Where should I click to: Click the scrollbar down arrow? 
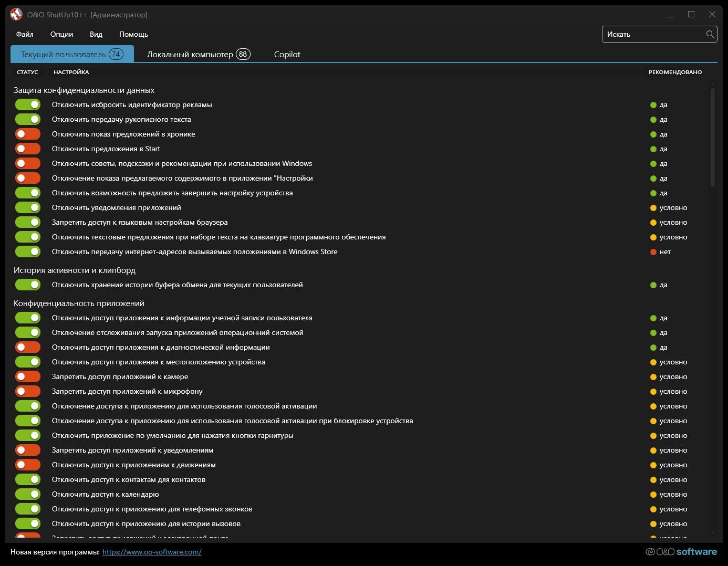coord(713,532)
